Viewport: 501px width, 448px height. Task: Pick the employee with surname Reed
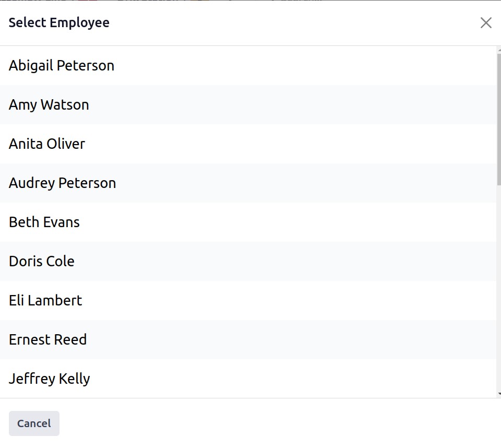(248, 339)
